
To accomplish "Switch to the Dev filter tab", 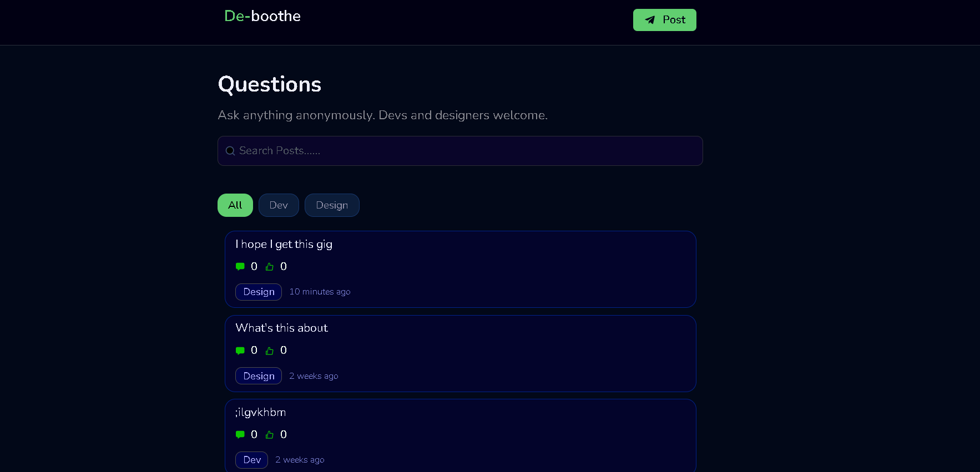I will point(279,205).
